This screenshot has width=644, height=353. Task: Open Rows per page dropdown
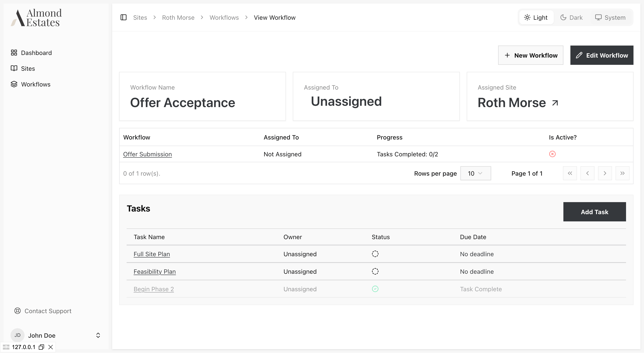point(475,173)
